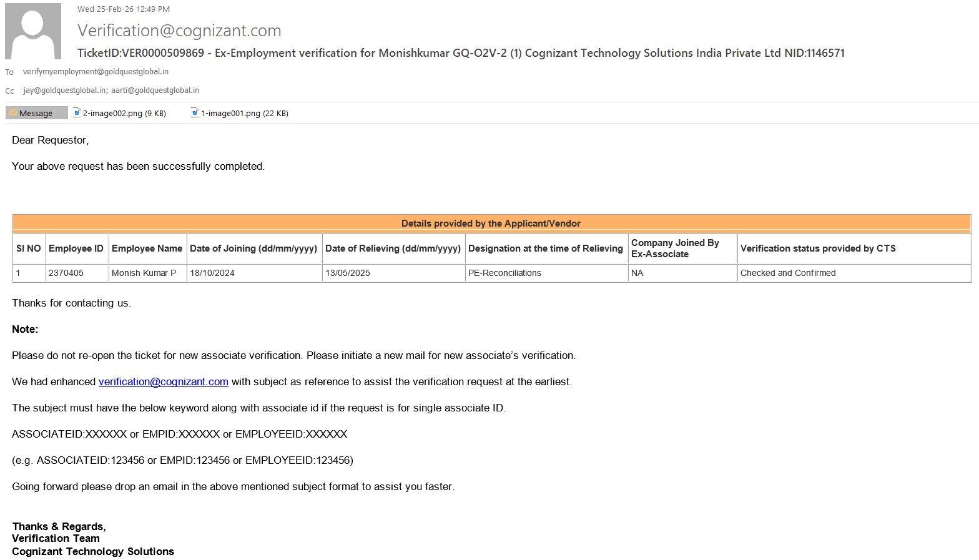Image resolution: width=979 pixels, height=560 pixels.
Task: Click 'Cognizant Technology Solutions' in the signature
Action: (93, 552)
